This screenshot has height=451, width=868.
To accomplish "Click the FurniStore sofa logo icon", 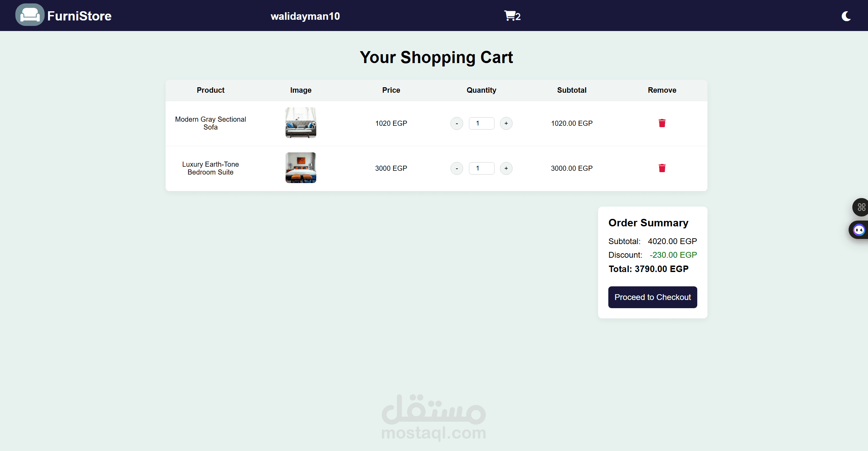I will (30, 15).
